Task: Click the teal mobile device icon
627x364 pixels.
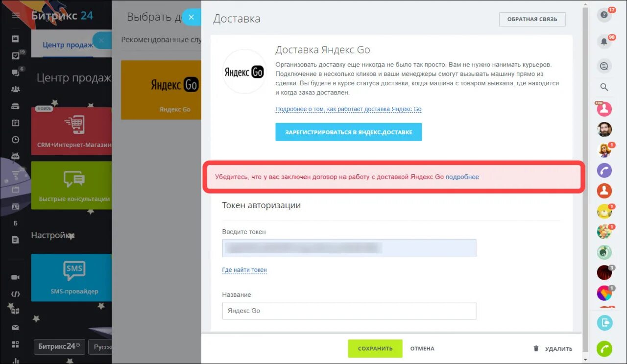Action: point(604,323)
